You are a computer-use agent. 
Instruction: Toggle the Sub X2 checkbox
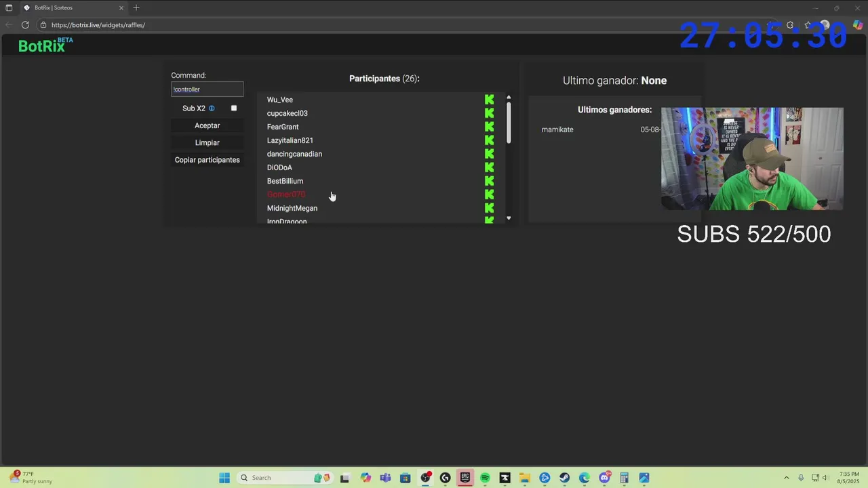(234, 108)
